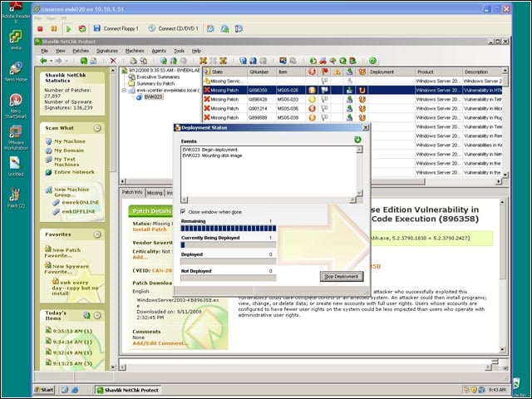Click Start button on the taskbar
Image resolution: width=532 pixels, height=399 pixels.
coord(44,390)
